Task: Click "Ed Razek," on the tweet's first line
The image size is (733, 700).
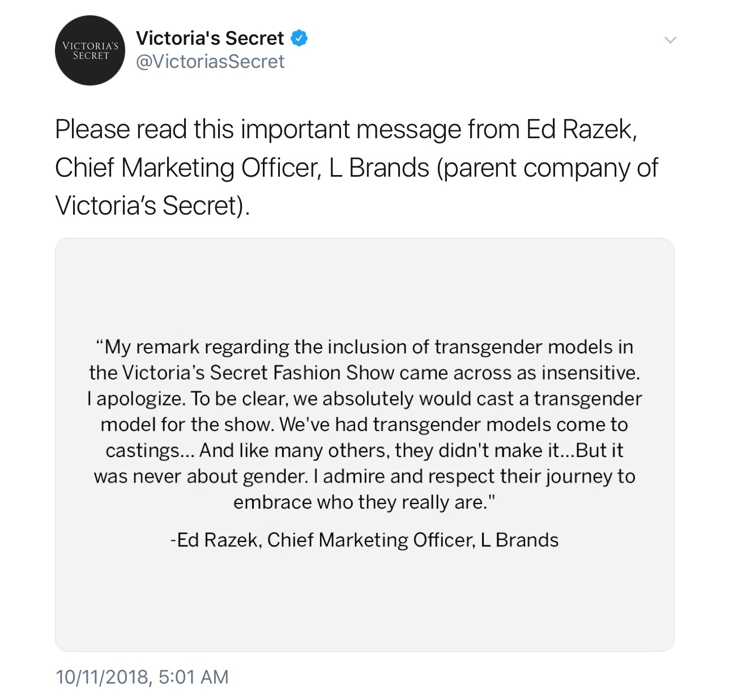Action: tap(581, 130)
